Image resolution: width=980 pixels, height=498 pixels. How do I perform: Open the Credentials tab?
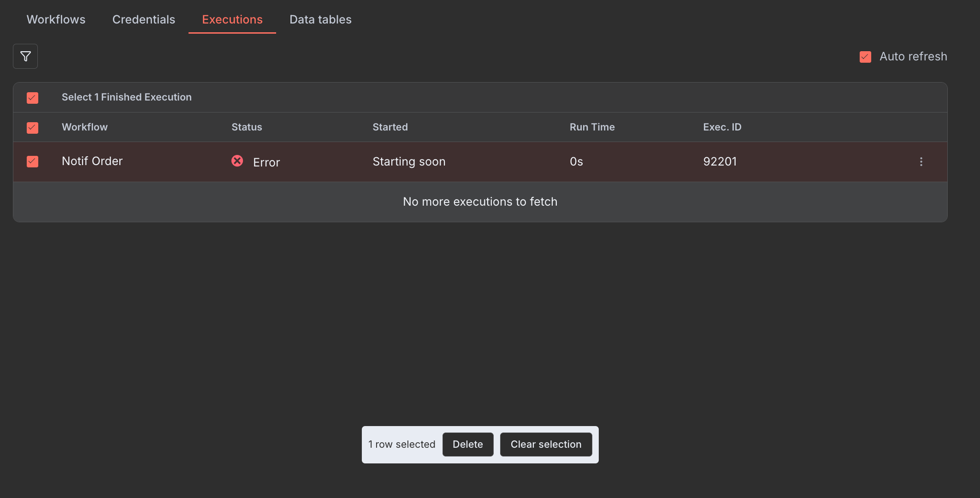[x=143, y=19]
